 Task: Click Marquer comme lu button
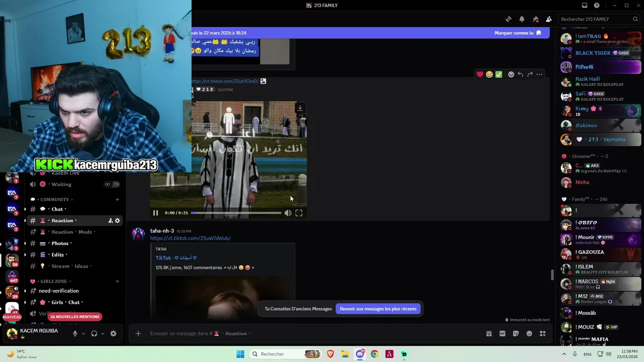pyautogui.click(x=518, y=33)
